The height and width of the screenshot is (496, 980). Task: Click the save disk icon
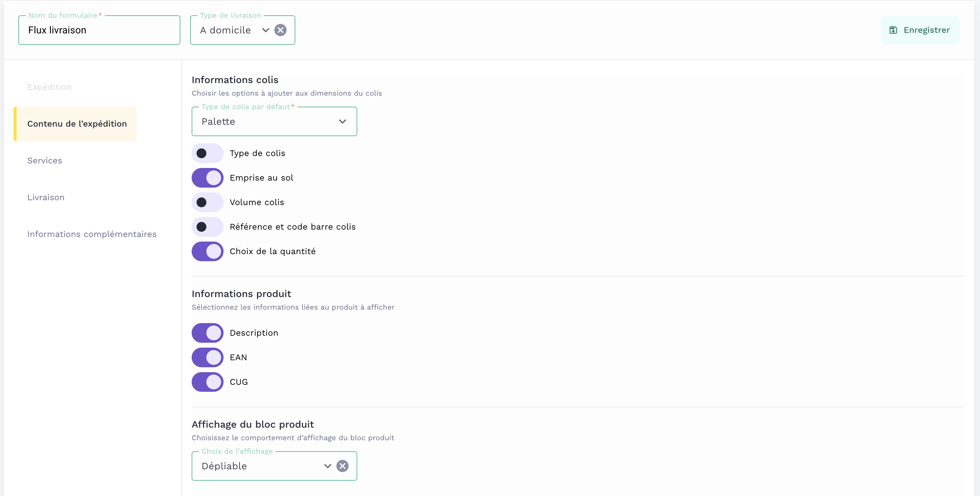pos(893,30)
